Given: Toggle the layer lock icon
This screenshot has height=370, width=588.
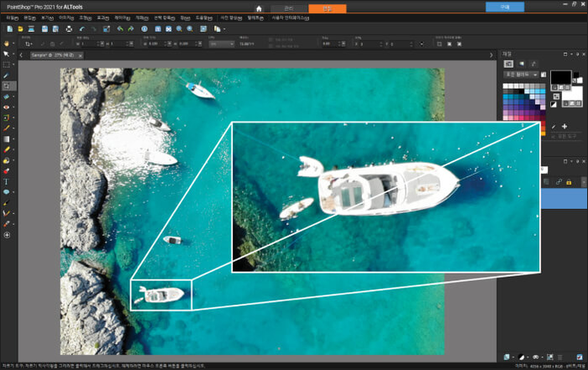Looking at the screenshot, I should (x=569, y=182).
